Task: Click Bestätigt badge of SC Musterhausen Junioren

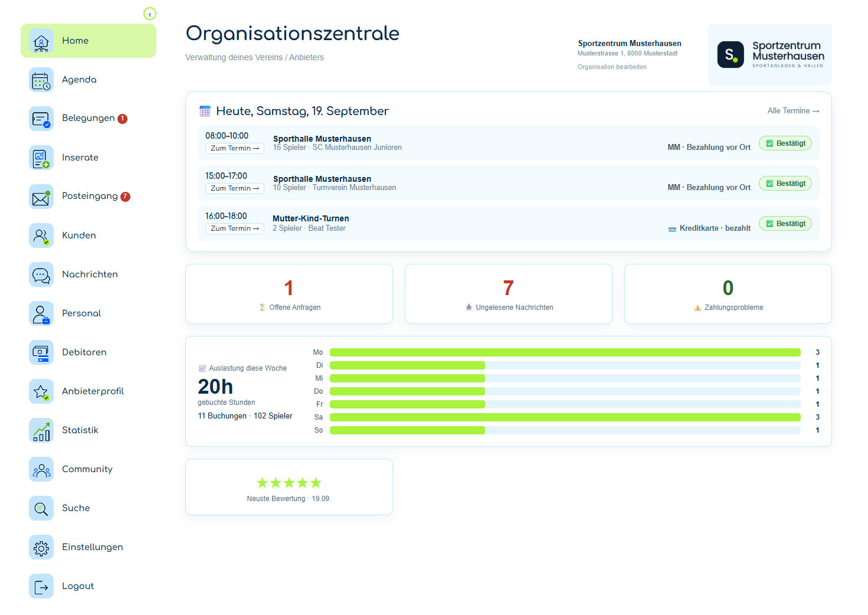Action: tap(785, 143)
